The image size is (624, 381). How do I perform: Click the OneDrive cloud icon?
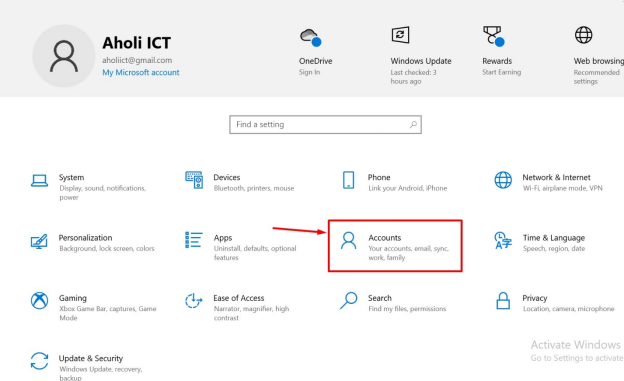point(311,37)
